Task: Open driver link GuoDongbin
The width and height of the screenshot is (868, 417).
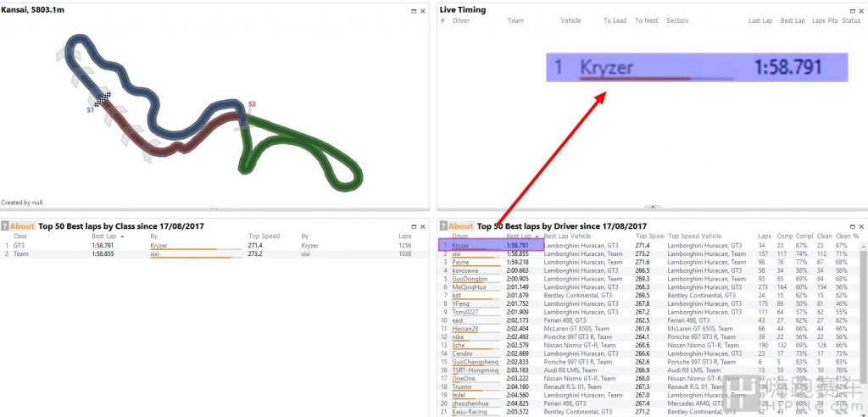Action: point(470,279)
